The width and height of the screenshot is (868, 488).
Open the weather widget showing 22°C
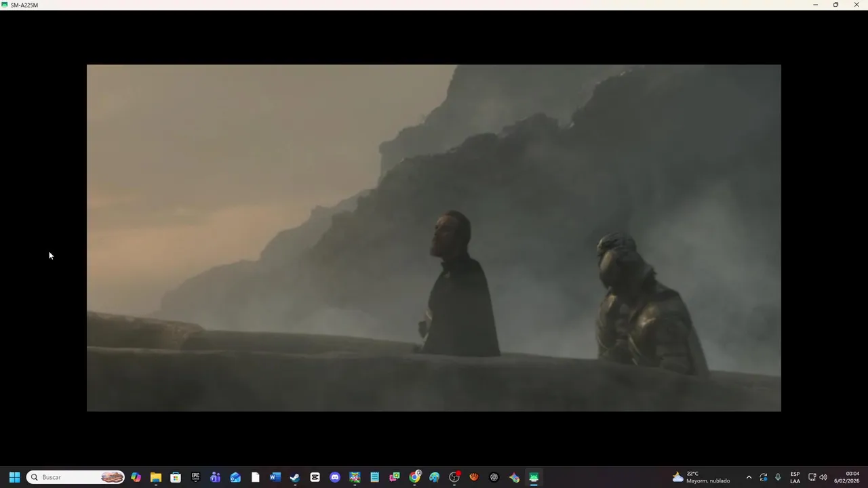pyautogui.click(x=701, y=477)
